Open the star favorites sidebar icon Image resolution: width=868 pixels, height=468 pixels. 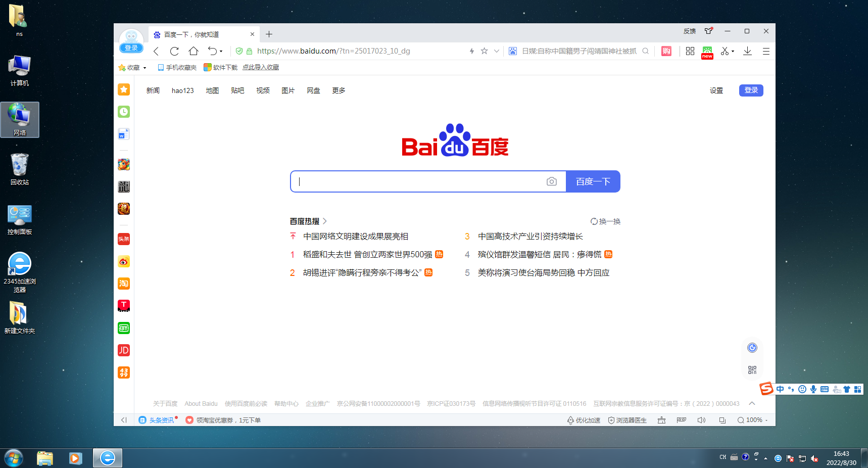pos(124,89)
